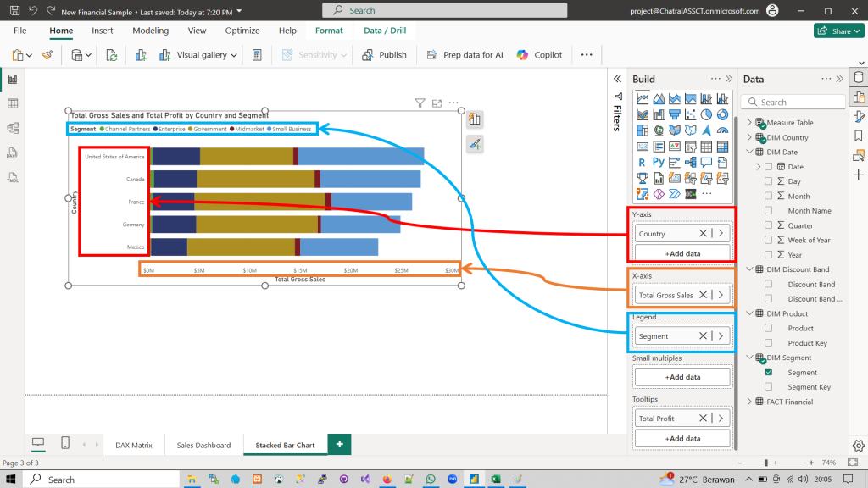The image size is (868, 488).
Task: Uncheck the Segment field checkbox
Action: (x=769, y=373)
